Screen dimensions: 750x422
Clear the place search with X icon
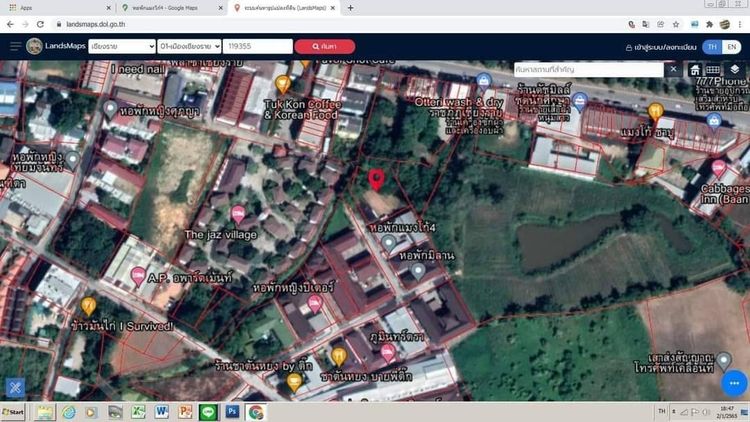673,70
